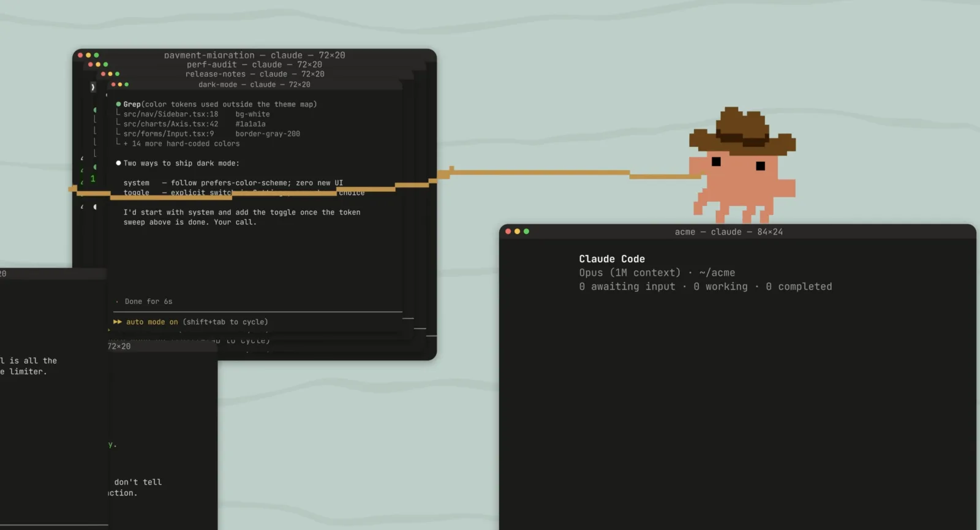Click the '~/acme' working directory path
This screenshot has height=530, width=980.
click(x=717, y=273)
